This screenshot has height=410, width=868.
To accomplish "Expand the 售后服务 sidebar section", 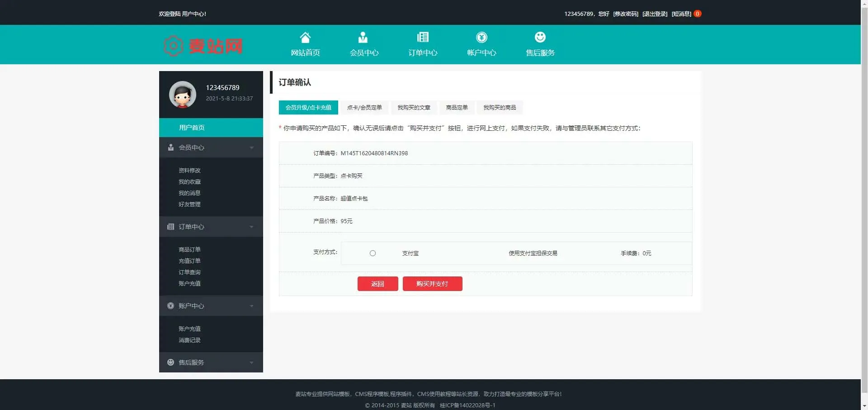I will click(x=252, y=362).
